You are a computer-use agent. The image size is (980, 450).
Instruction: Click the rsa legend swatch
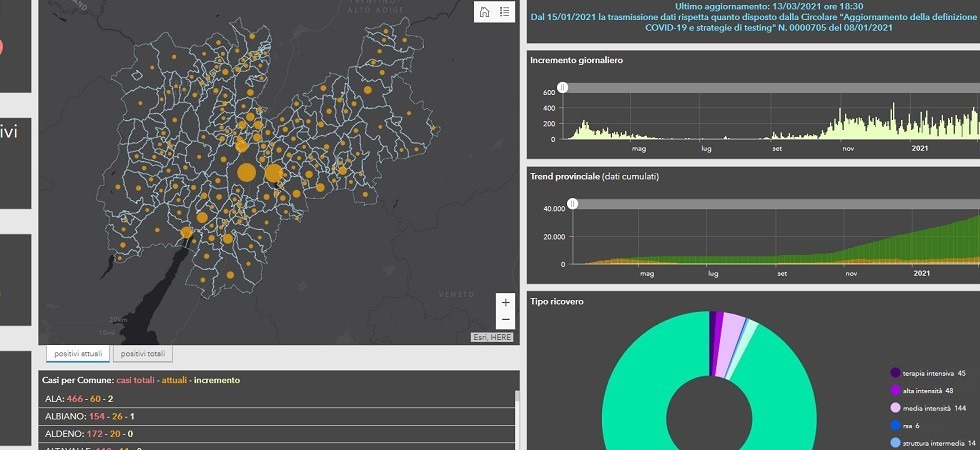tap(895, 426)
